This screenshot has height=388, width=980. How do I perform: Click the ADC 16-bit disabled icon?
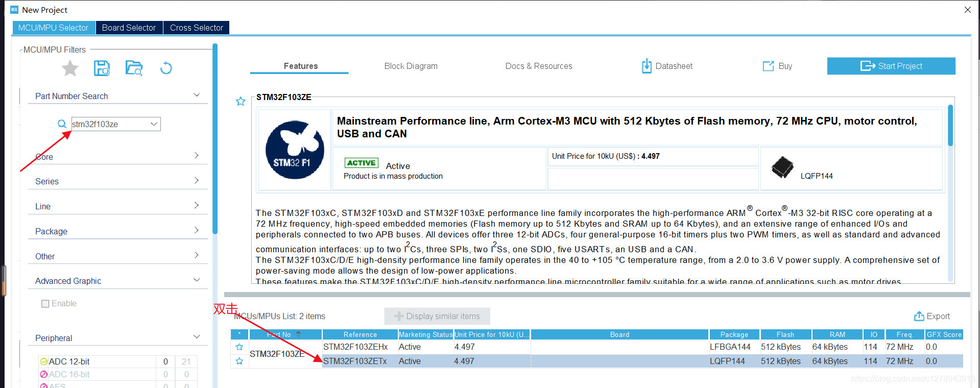(x=44, y=374)
